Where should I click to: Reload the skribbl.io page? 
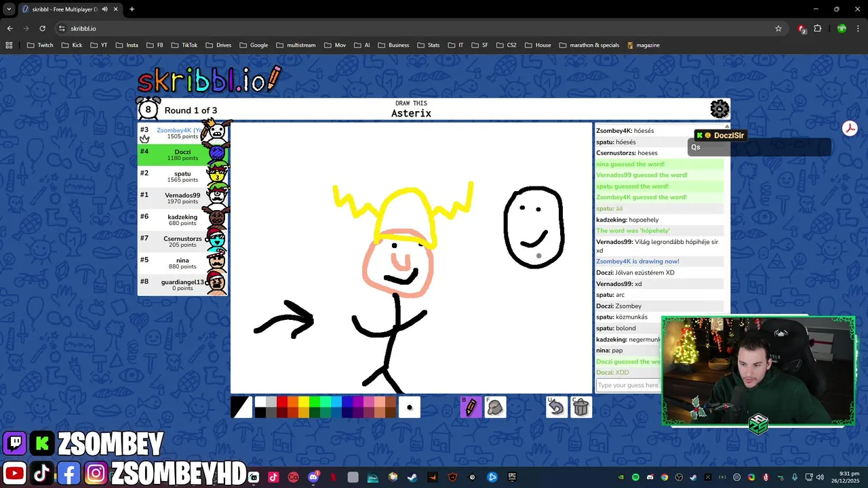coord(42,28)
